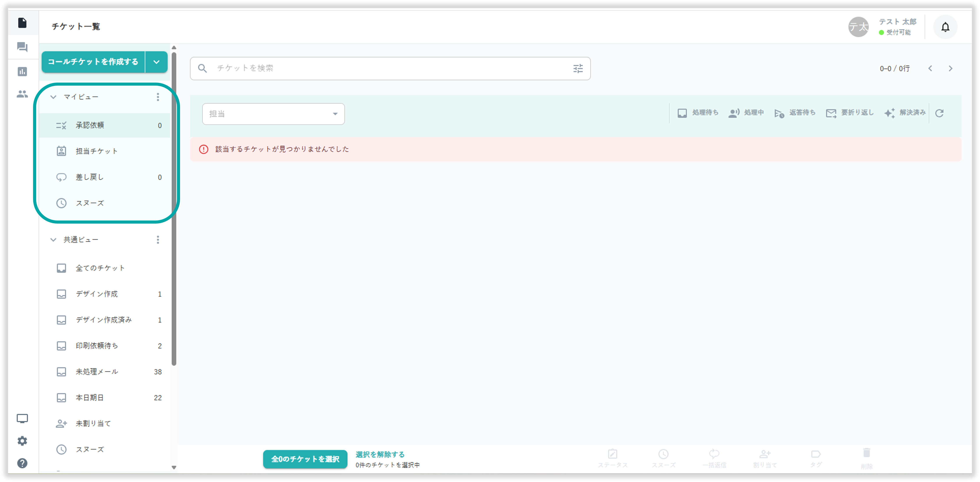Open the contacts people sidebar icon
This screenshot has height=482, width=980.
click(22, 94)
